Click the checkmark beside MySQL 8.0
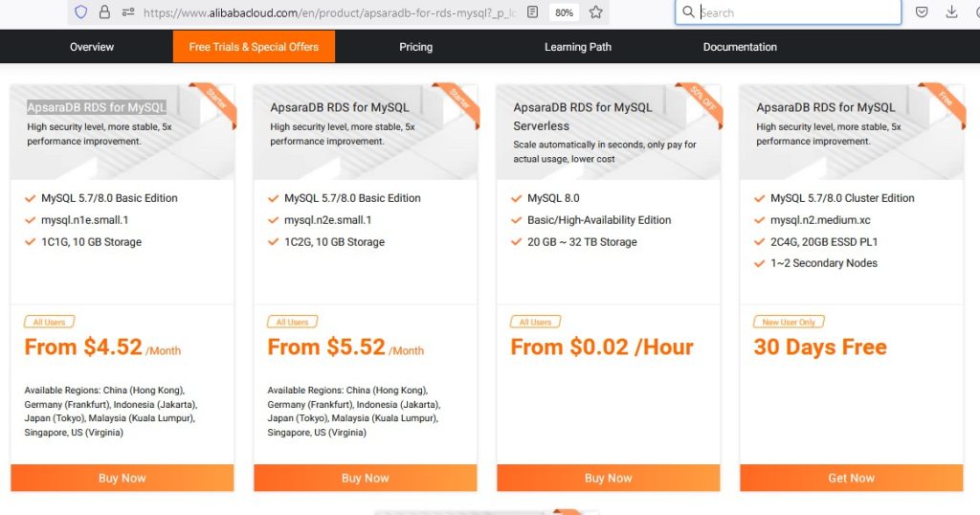The width and height of the screenshot is (980, 515). (x=516, y=198)
